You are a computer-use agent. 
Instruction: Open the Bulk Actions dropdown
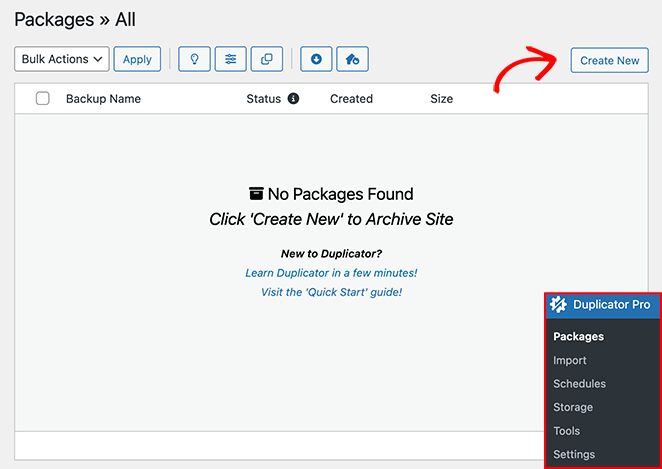62,59
